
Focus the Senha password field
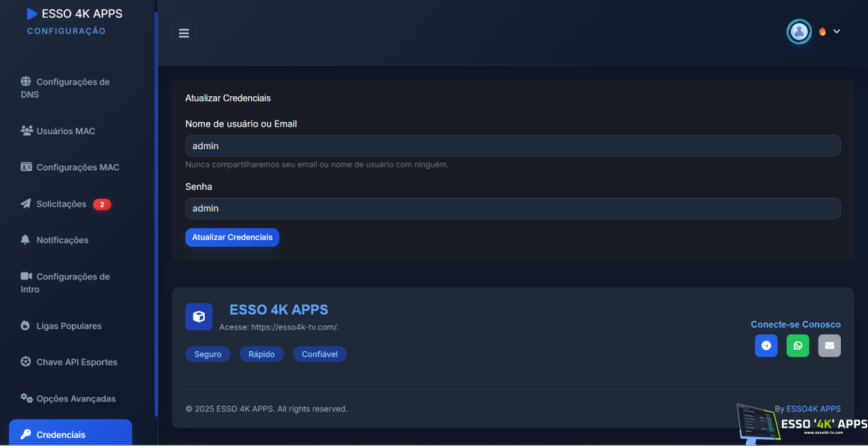(x=512, y=208)
